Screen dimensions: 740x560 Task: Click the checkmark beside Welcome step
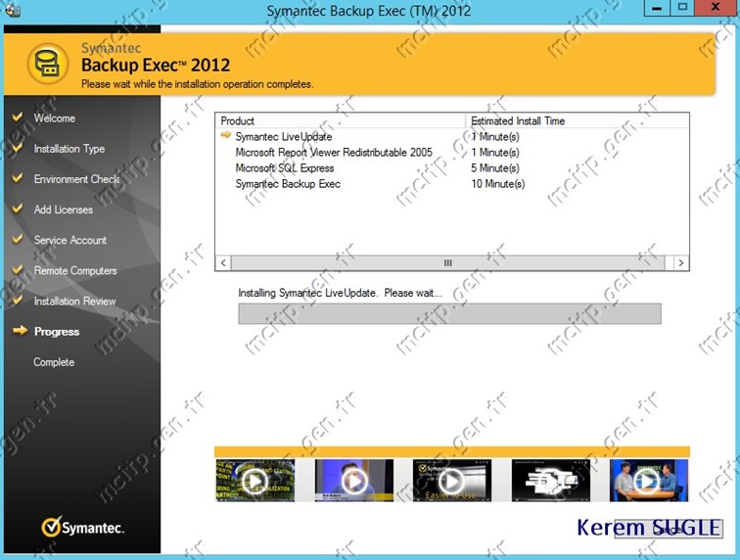tap(18, 117)
